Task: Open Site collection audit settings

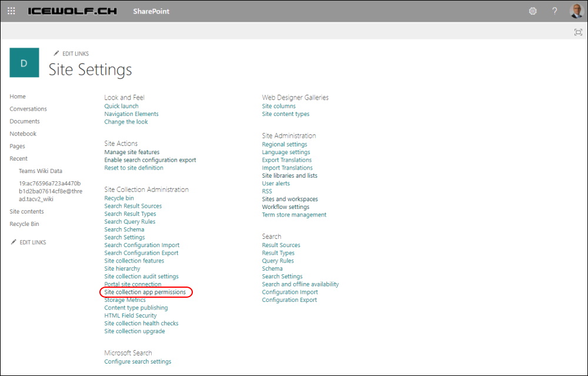Action: (x=141, y=276)
